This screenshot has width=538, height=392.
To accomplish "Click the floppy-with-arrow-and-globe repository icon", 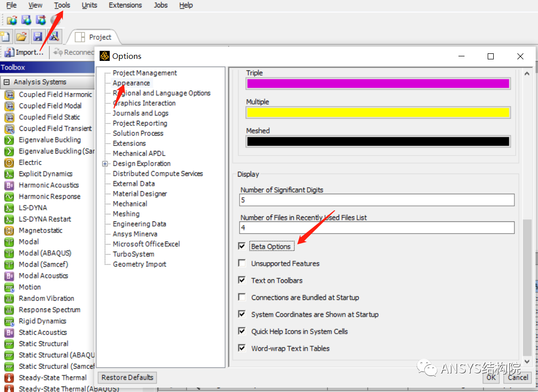I will 41,20.
